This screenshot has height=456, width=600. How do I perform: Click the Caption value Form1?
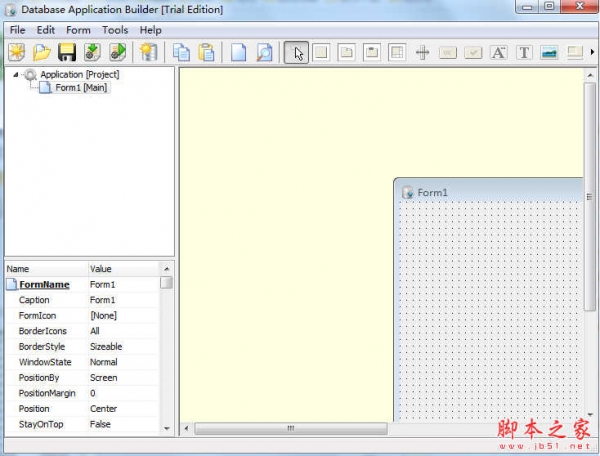tap(103, 300)
